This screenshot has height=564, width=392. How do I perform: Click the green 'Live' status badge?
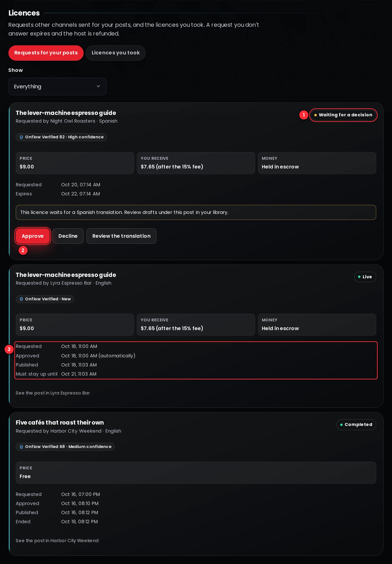coord(365,277)
